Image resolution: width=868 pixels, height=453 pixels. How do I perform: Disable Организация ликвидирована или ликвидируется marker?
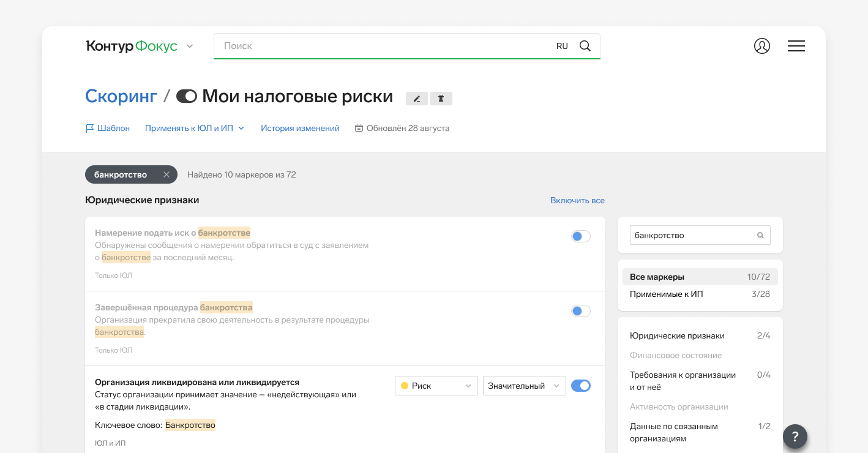580,386
